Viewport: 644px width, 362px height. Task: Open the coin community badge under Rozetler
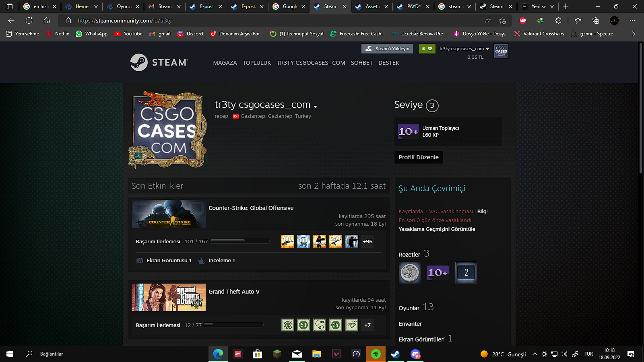click(x=409, y=273)
